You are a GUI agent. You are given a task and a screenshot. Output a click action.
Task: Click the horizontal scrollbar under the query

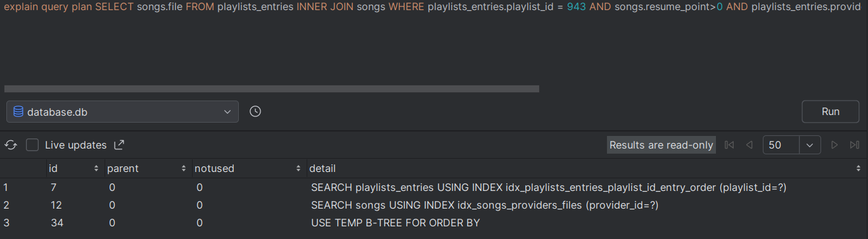pos(272,89)
